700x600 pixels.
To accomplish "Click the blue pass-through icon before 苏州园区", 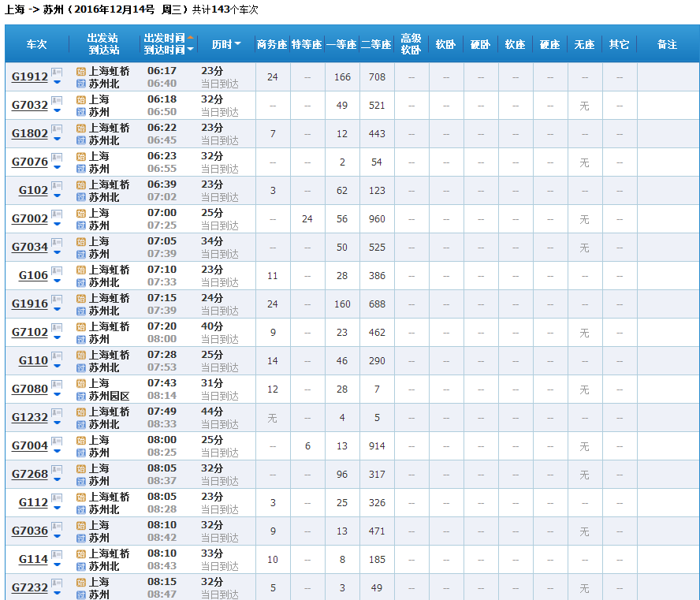I will pyautogui.click(x=80, y=396).
